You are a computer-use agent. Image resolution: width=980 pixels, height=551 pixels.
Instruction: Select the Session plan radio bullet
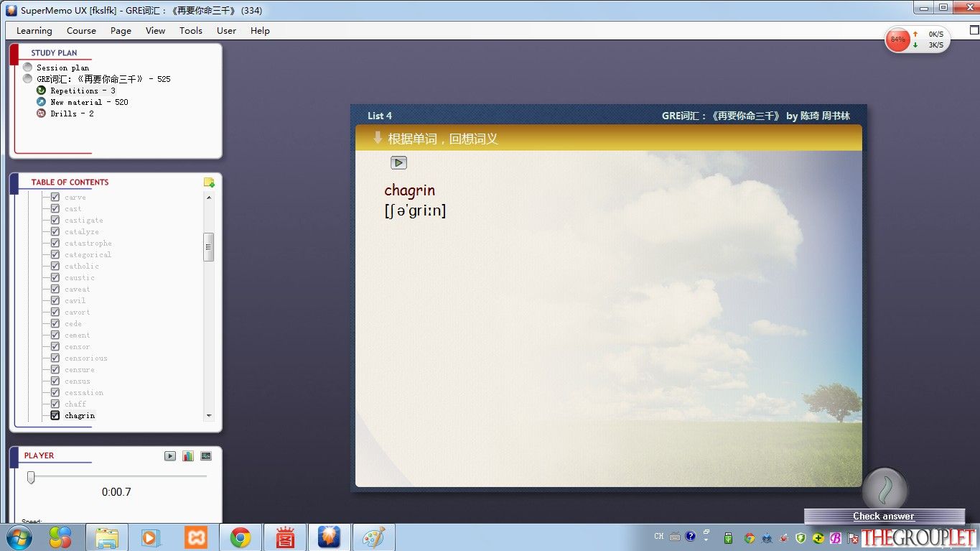click(x=28, y=68)
